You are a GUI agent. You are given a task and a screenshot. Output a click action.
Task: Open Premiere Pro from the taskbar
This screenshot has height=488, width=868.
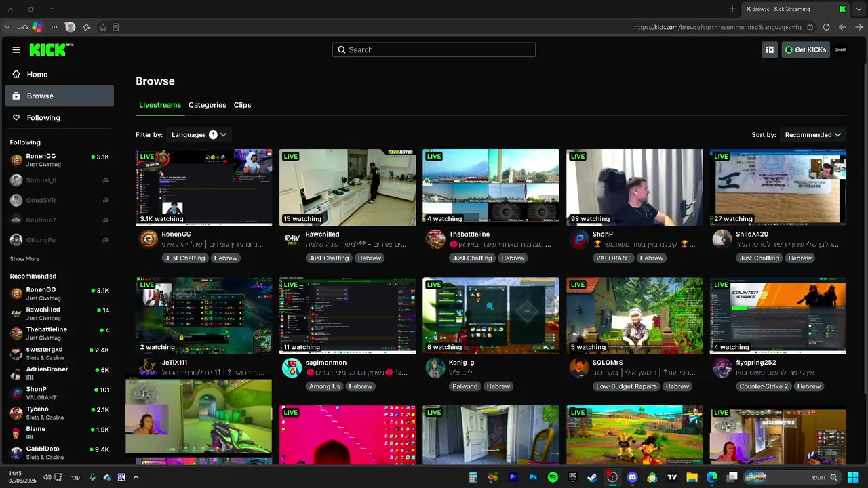(513, 477)
